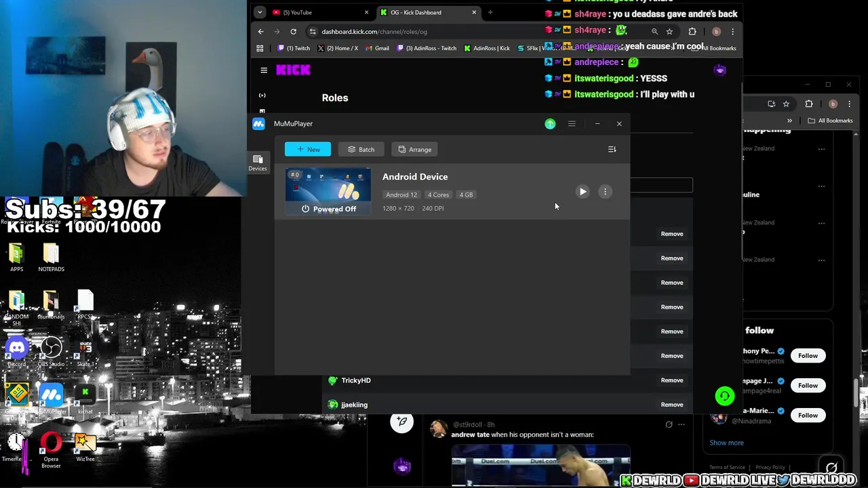The image size is (868, 488).
Task: Open the (1) Twitch bookmark
Action: point(294,48)
